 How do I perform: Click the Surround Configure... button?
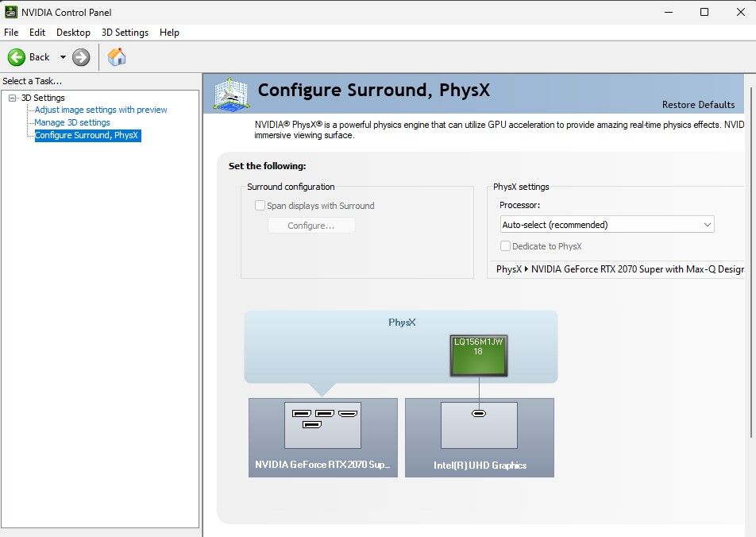point(311,226)
